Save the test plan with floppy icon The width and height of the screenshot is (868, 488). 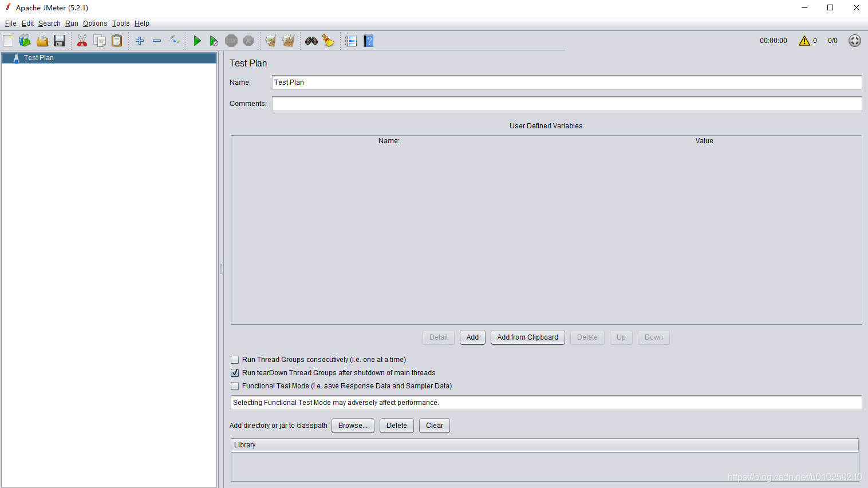(x=60, y=41)
